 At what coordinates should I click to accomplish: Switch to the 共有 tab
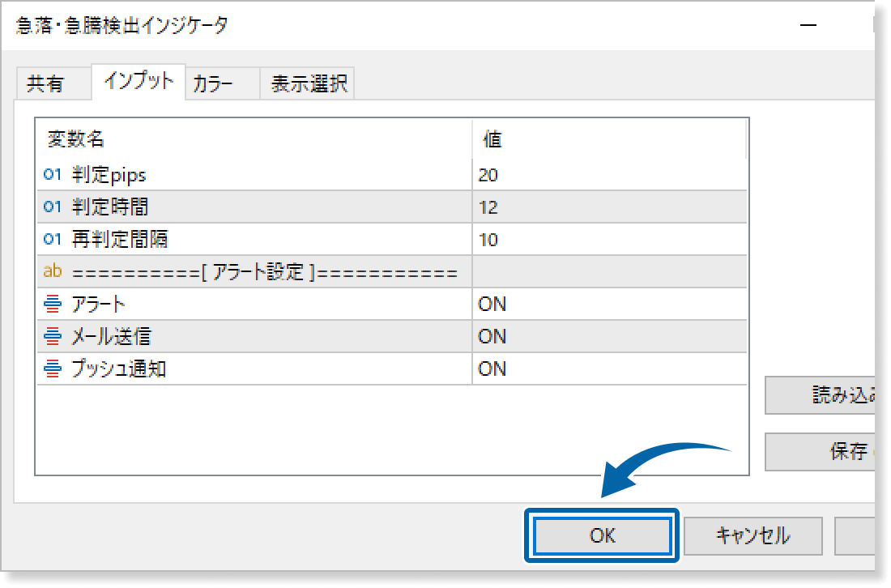coord(45,84)
